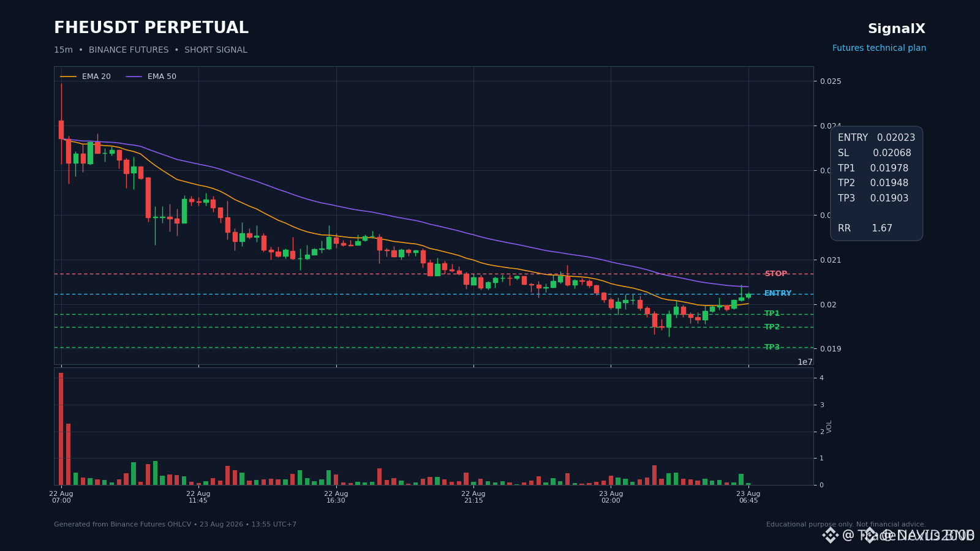This screenshot has width=980, height=551.
Task: Select the "ENTRY 0.02023" row in the plan box
Action: tap(876, 138)
